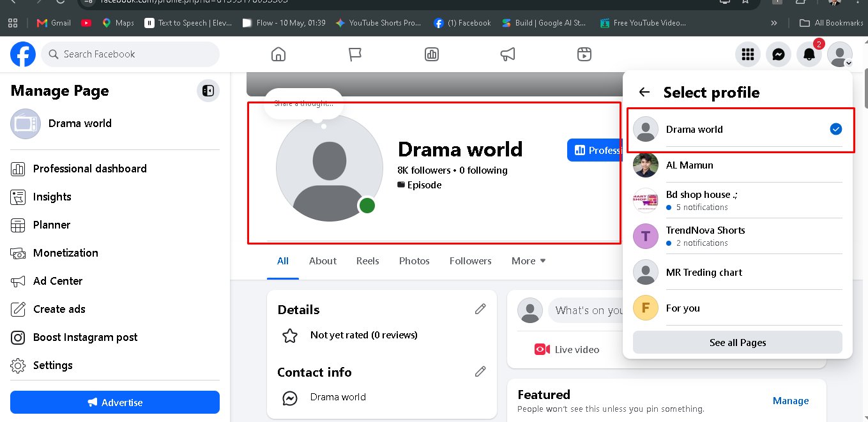Select the All tab
868x422 pixels.
tap(283, 260)
